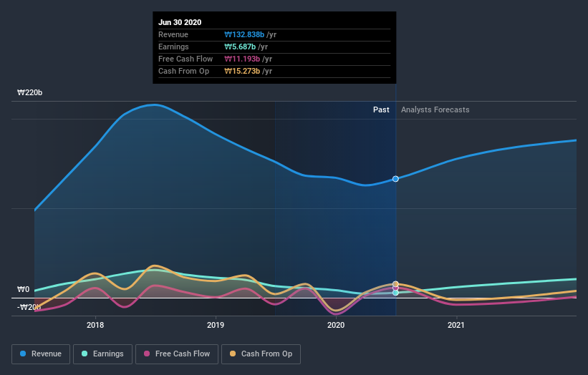
Task: Toggle the Cash From Op legend series
Action: [x=261, y=354]
